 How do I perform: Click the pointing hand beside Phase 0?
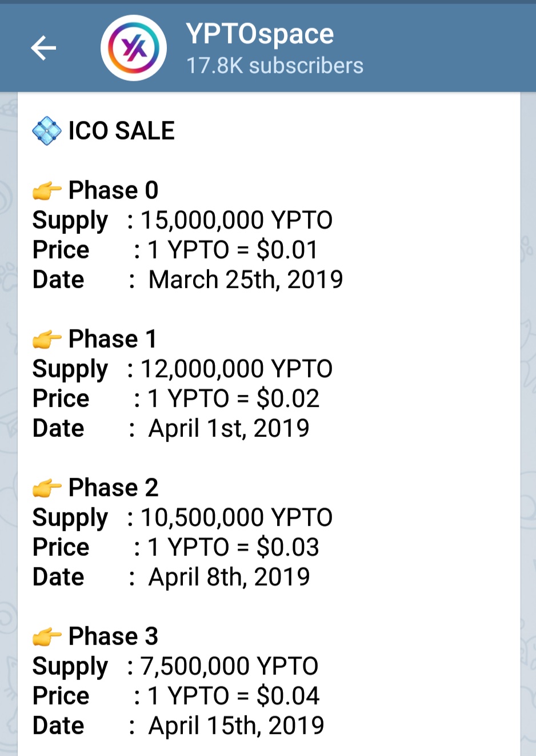click(47, 190)
